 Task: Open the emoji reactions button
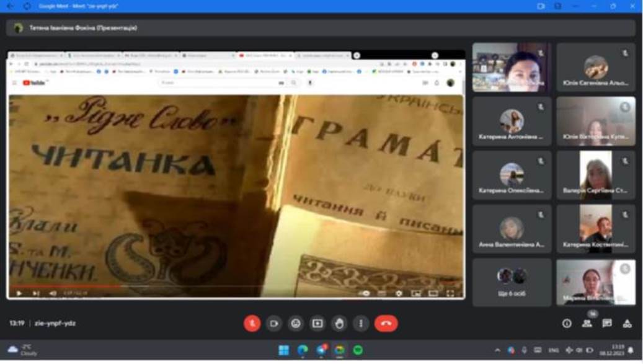pyautogui.click(x=296, y=323)
